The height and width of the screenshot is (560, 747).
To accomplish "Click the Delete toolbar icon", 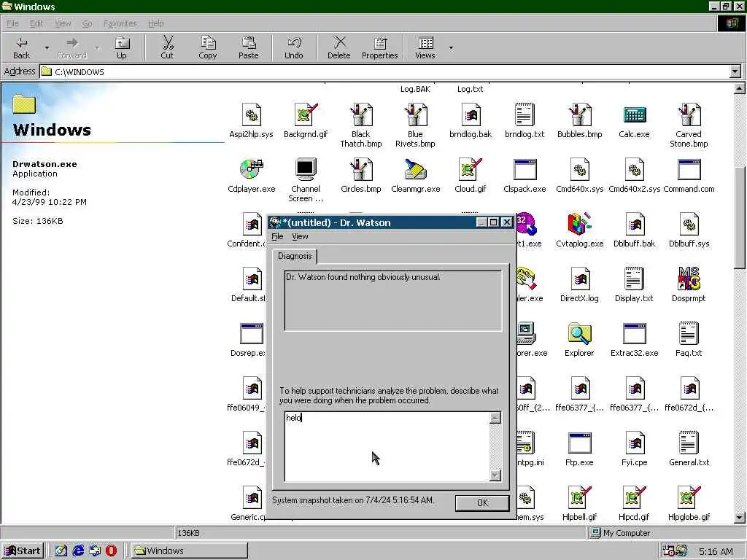I will tap(339, 47).
